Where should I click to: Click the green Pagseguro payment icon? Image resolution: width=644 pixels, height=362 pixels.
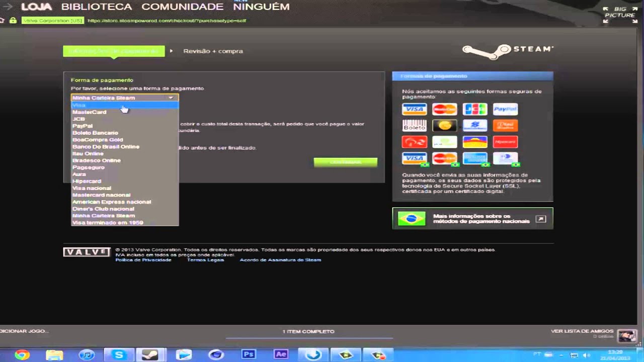444,142
